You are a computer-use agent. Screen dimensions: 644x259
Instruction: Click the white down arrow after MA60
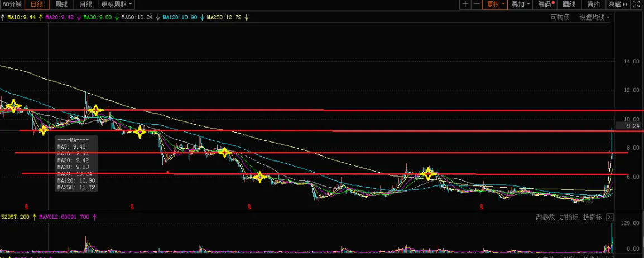(158, 17)
